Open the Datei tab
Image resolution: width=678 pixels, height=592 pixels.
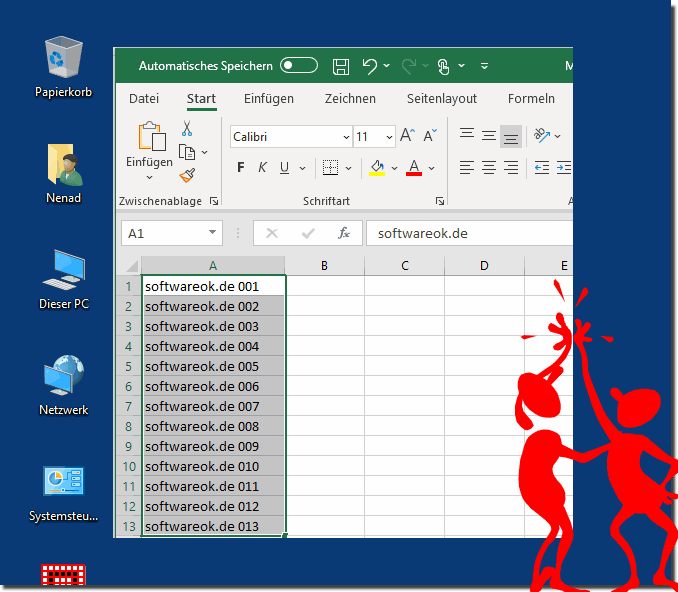pos(144,99)
